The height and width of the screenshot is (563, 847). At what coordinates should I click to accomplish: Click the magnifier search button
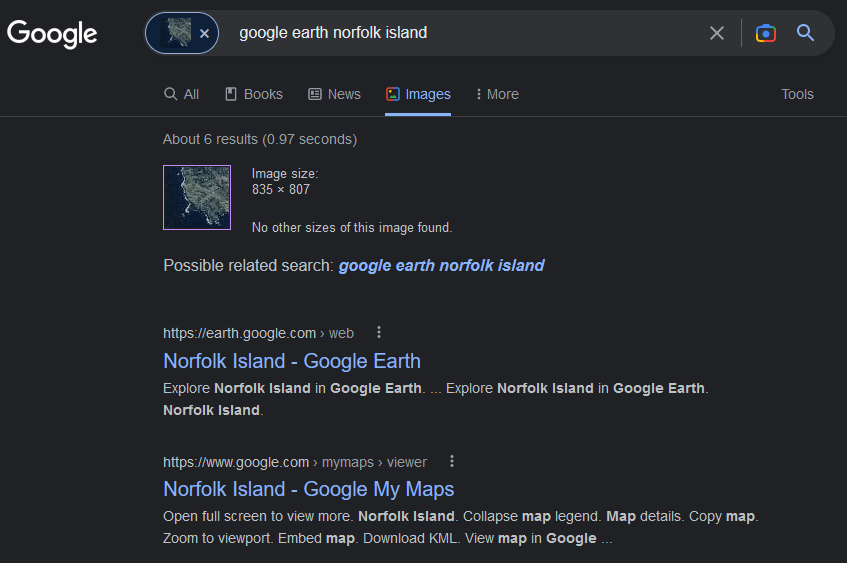(805, 33)
